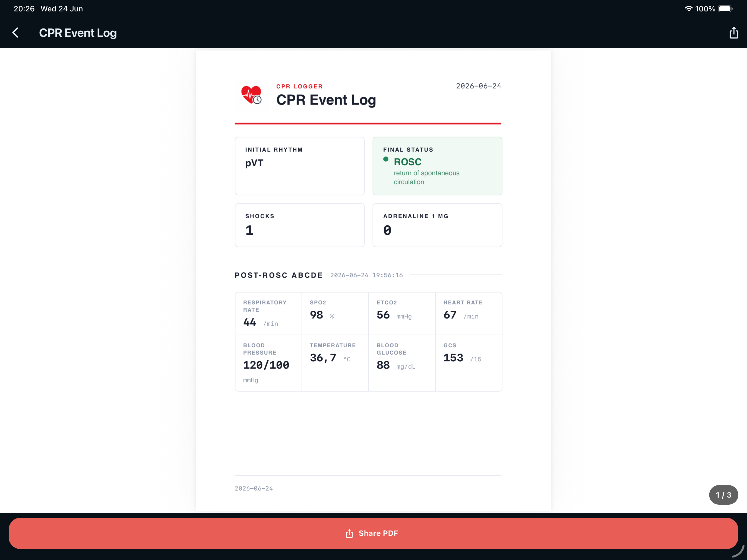747x560 pixels.
Task: Tap the status bar date Wed 24 Jun
Action: tap(62, 9)
